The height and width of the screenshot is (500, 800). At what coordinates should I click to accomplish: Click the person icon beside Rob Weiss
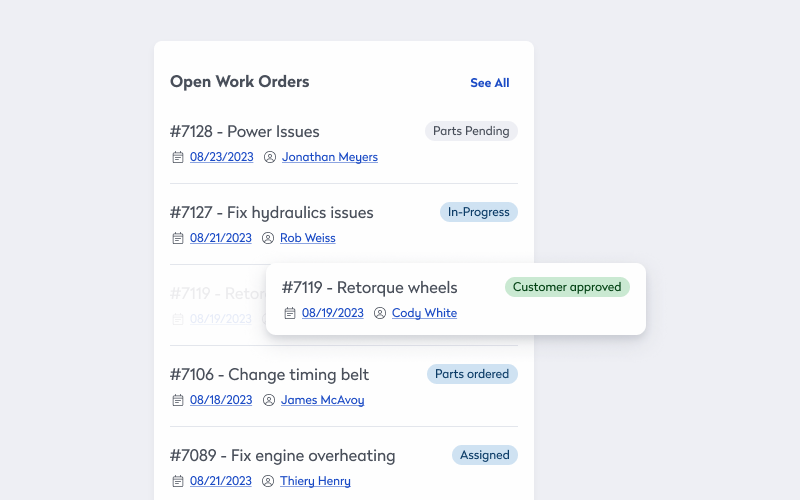[x=268, y=238]
